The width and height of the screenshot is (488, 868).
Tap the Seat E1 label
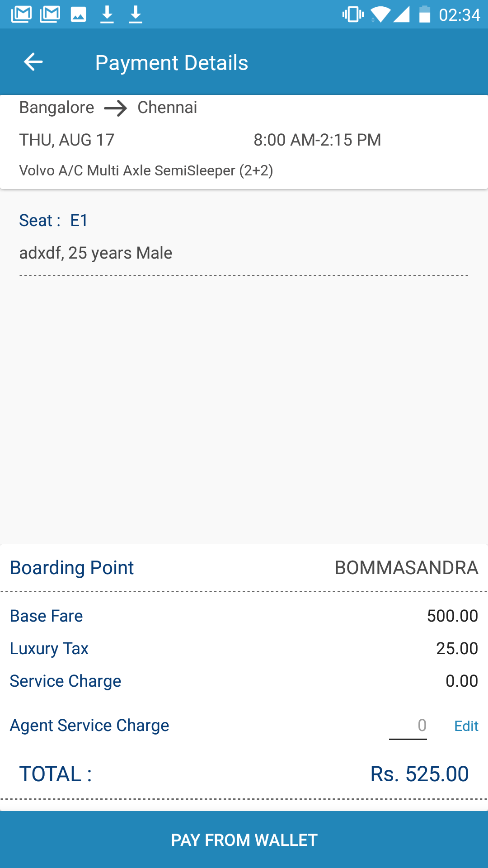tap(53, 221)
